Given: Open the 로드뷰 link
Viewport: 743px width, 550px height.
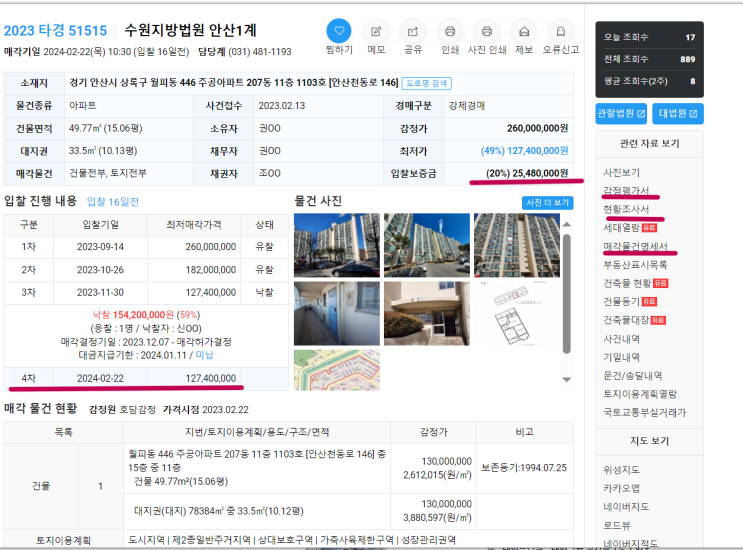Looking at the screenshot, I should coord(617,525).
